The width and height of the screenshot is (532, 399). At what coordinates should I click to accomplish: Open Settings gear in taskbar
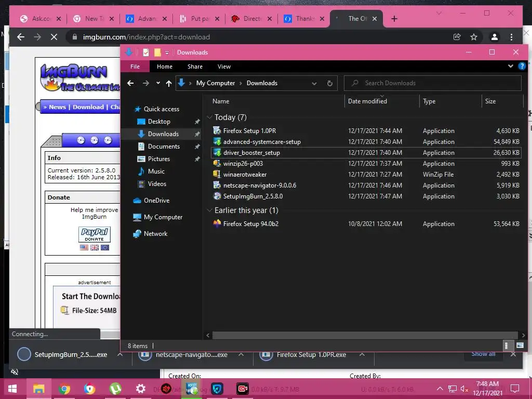(140, 389)
